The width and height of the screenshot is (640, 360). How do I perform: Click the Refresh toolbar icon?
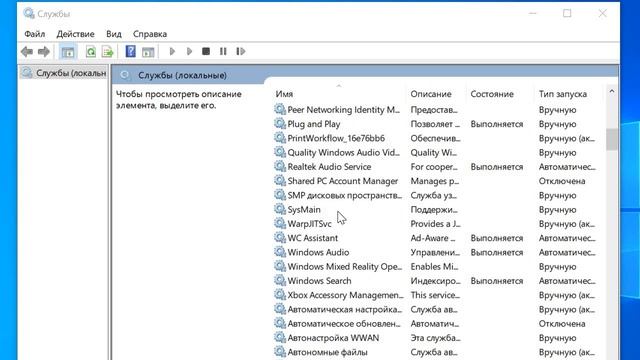coord(91,51)
